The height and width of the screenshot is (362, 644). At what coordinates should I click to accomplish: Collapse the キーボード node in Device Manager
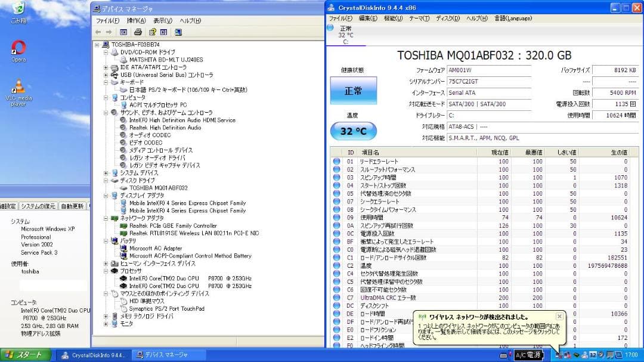pyautogui.click(x=106, y=81)
